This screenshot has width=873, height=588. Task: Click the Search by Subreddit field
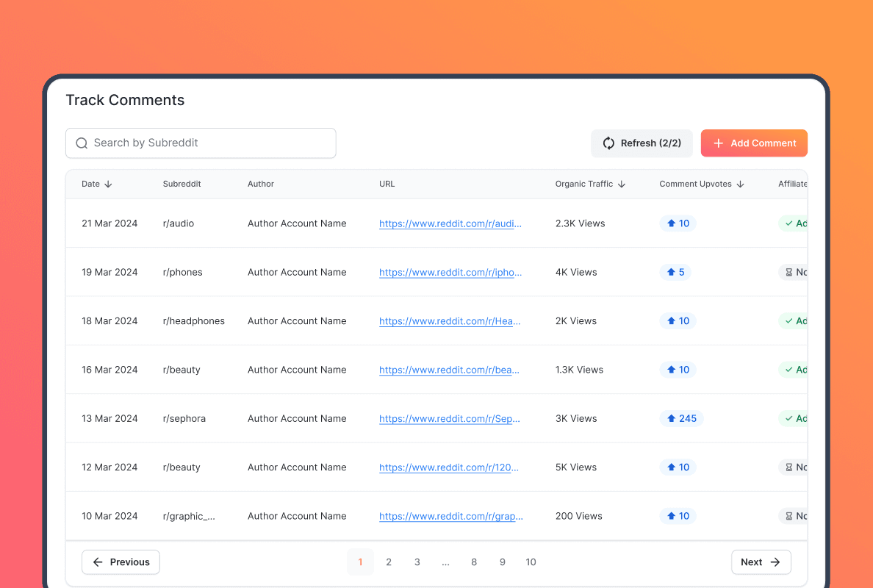pyautogui.click(x=201, y=143)
